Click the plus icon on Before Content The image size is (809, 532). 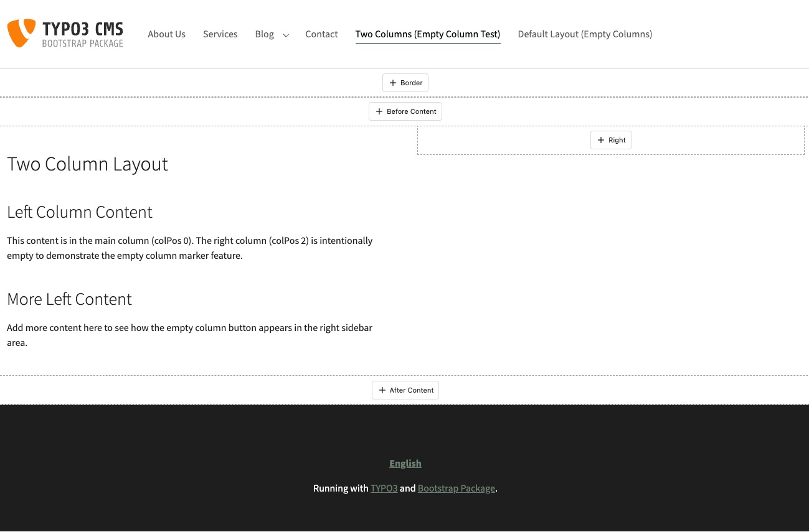tap(379, 111)
